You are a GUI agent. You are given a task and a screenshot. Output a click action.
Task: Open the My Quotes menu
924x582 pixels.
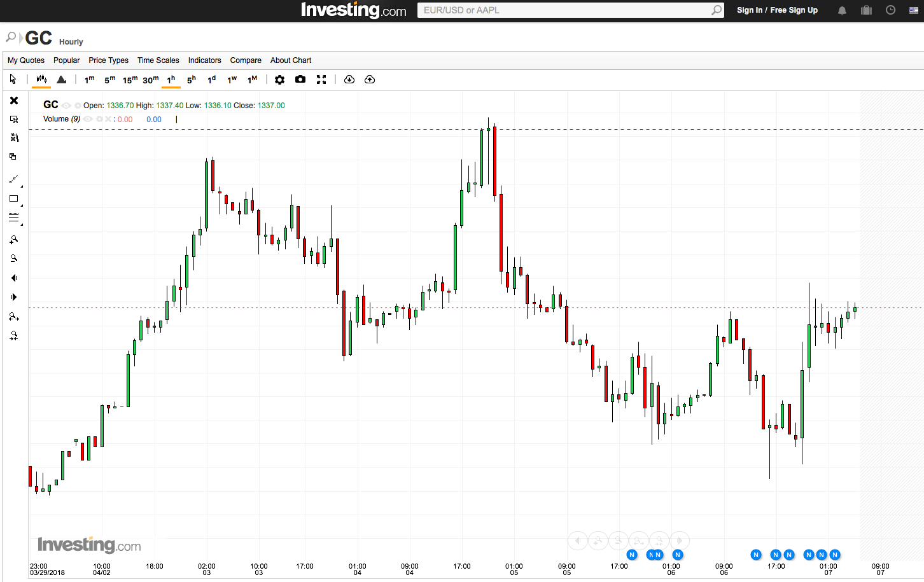tap(26, 60)
